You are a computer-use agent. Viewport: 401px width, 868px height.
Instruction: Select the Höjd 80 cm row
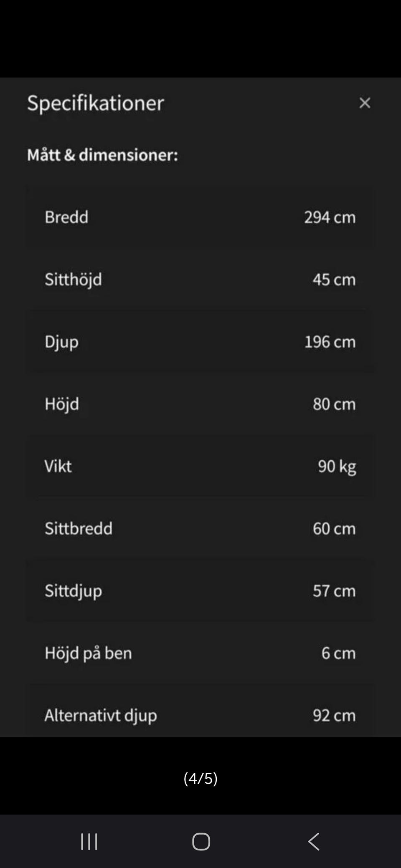pos(200,404)
